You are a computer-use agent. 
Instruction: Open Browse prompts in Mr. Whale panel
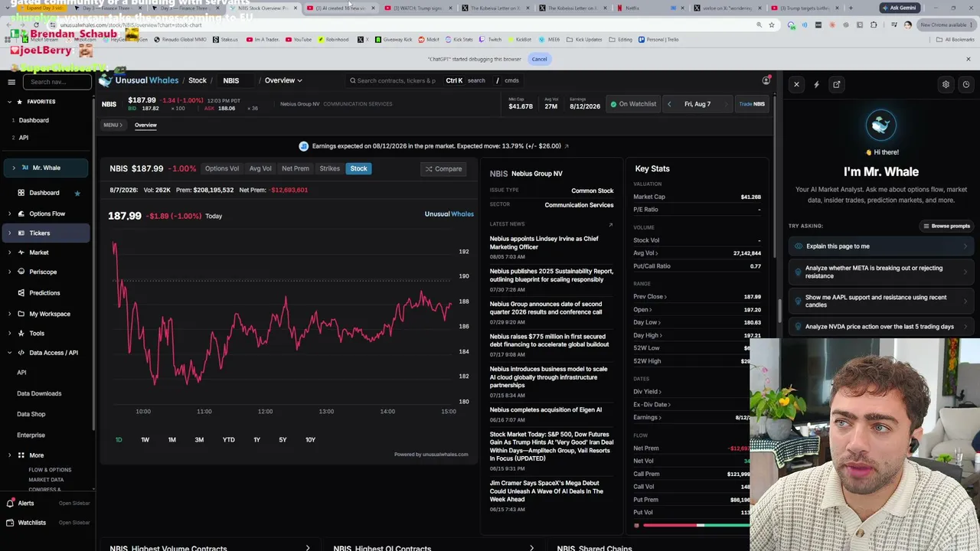pyautogui.click(x=946, y=226)
